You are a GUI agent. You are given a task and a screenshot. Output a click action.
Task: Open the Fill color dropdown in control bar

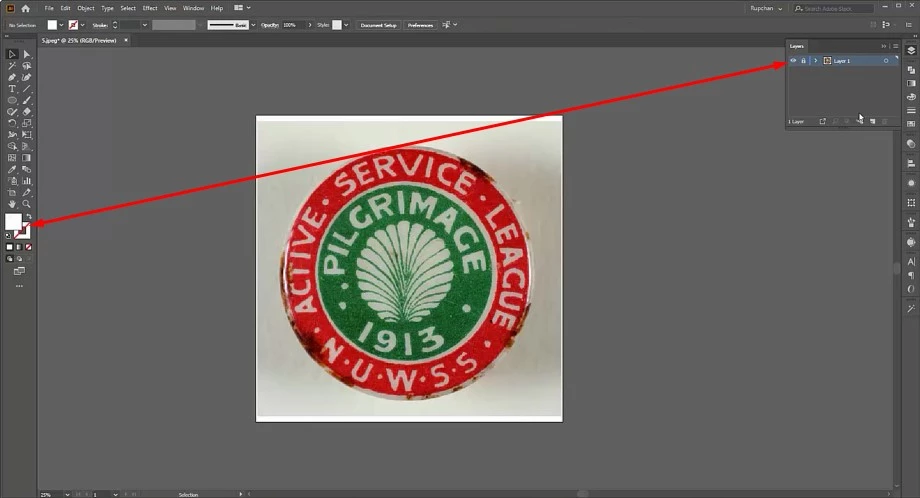click(x=61, y=25)
